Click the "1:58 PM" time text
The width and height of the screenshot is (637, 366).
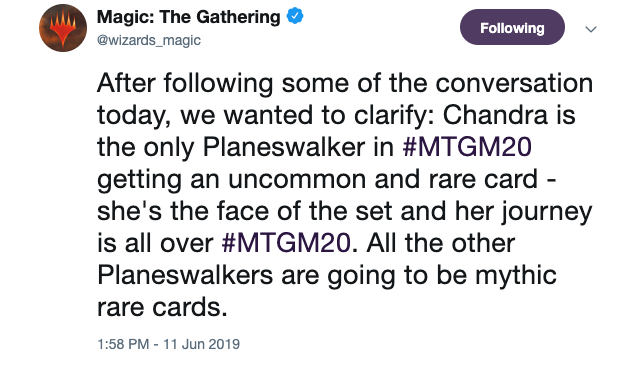click(123, 344)
